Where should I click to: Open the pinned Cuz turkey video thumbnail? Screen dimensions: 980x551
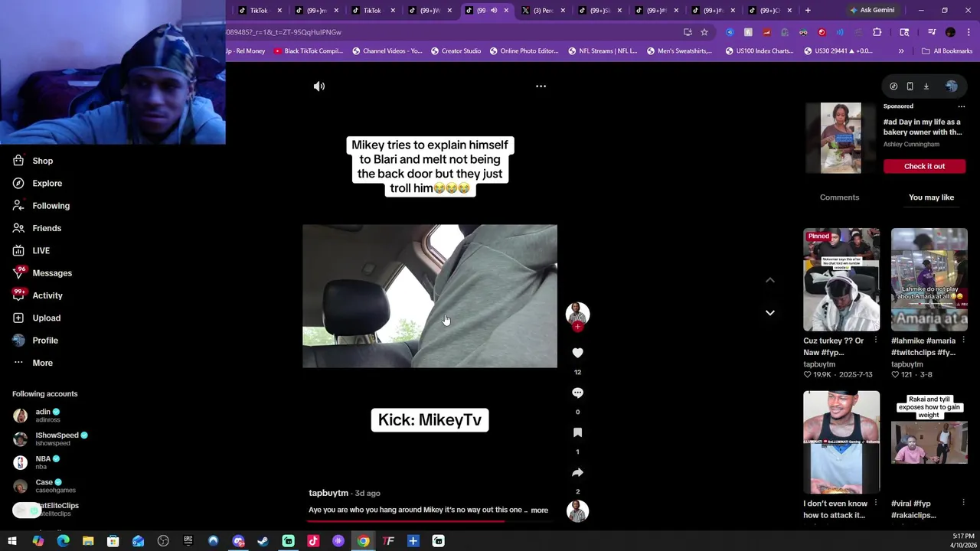pyautogui.click(x=841, y=279)
